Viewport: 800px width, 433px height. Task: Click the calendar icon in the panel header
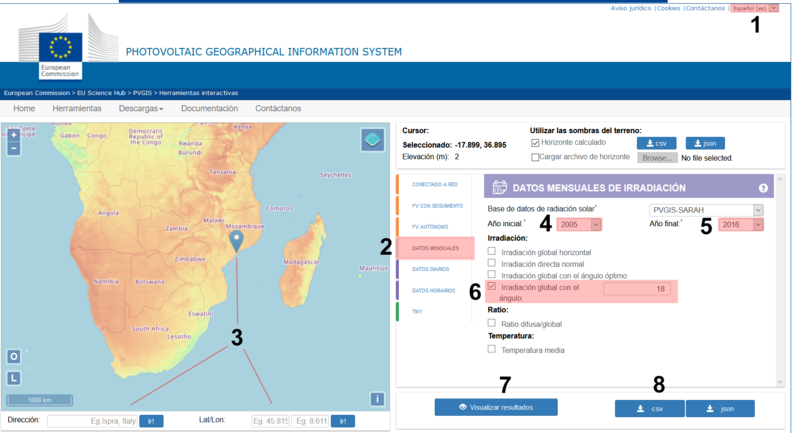coord(499,188)
